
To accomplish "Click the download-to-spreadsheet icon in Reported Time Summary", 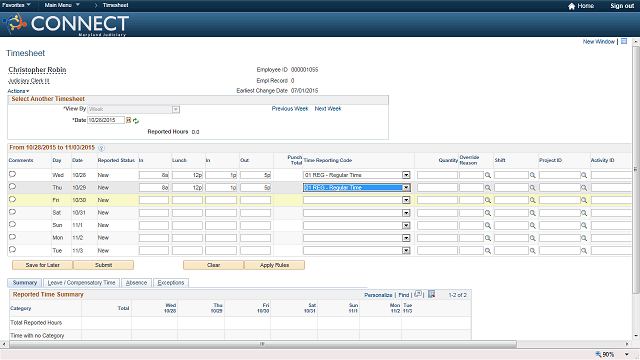I will (431, 294).
